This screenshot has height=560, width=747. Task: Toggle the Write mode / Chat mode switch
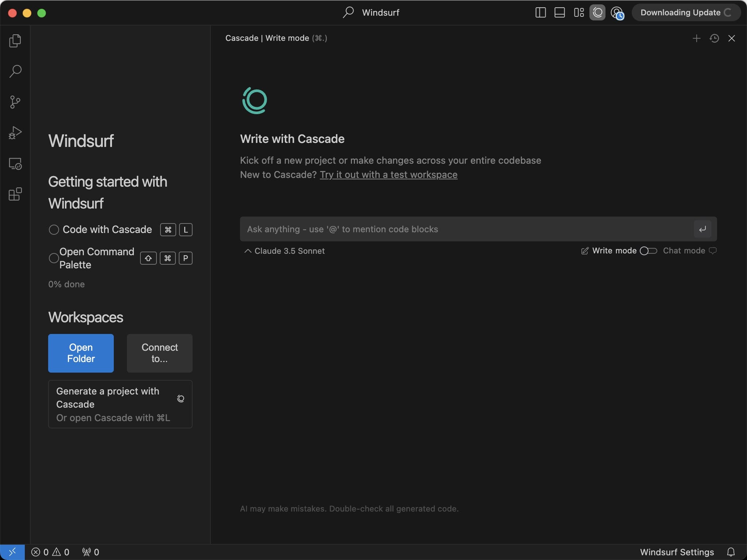coord(649,251)
